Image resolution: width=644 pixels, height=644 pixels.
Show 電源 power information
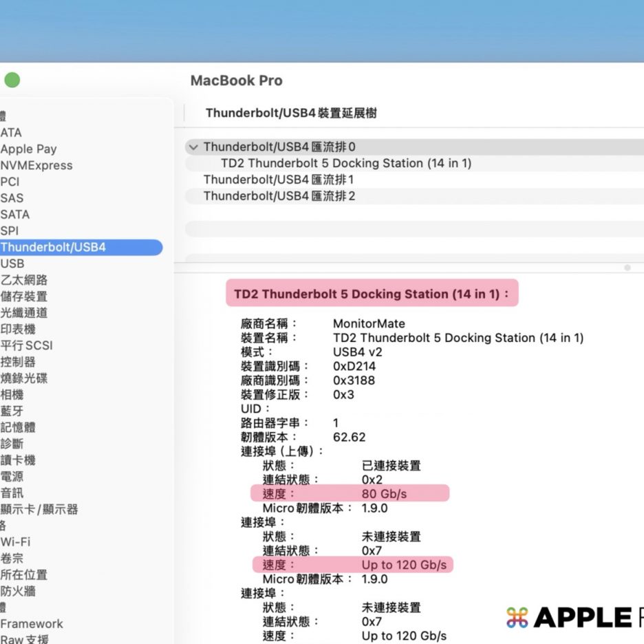coord(12,477)
